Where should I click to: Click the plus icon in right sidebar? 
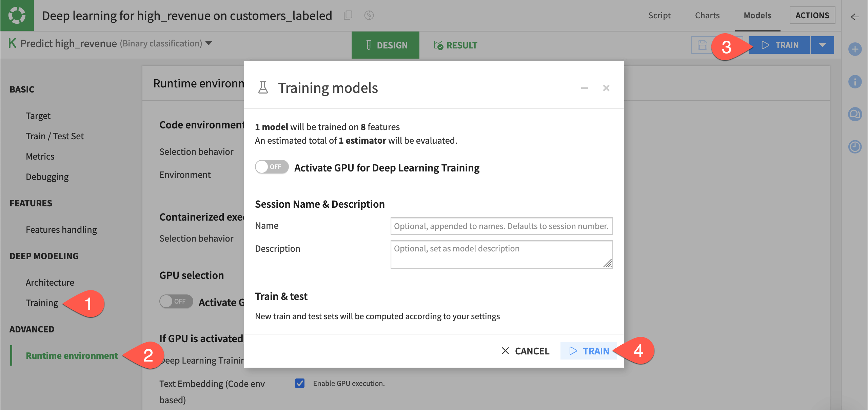tap(855, 49)
